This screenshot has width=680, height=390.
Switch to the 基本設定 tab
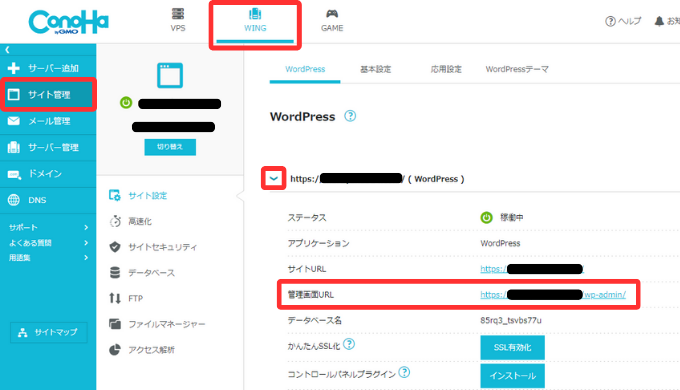pyautogui.click(x=376, y=69)
